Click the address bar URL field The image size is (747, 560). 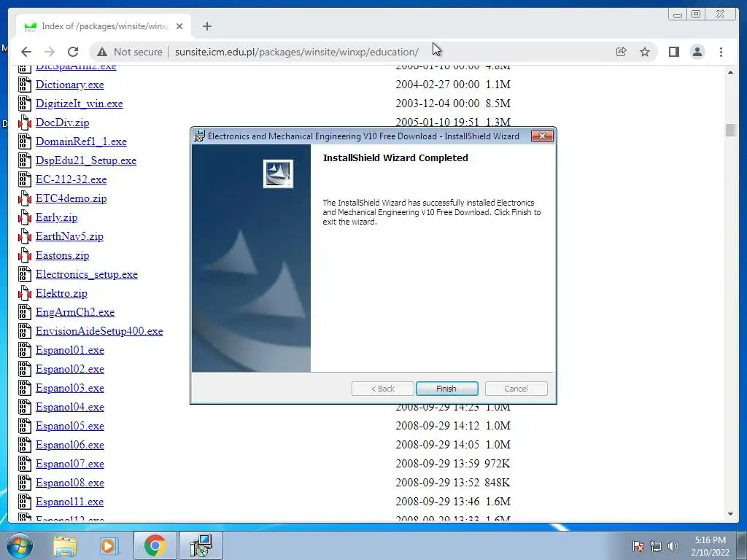(297, 52)
